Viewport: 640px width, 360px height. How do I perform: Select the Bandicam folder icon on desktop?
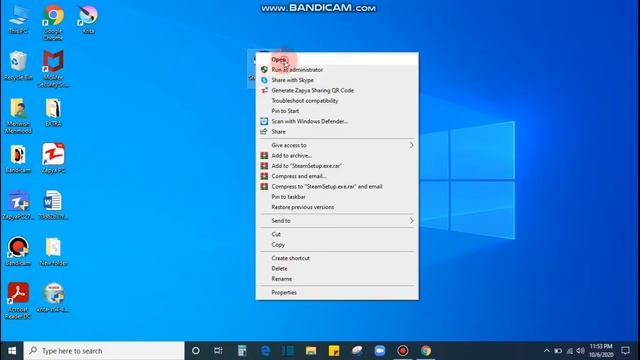click(18, 158)
